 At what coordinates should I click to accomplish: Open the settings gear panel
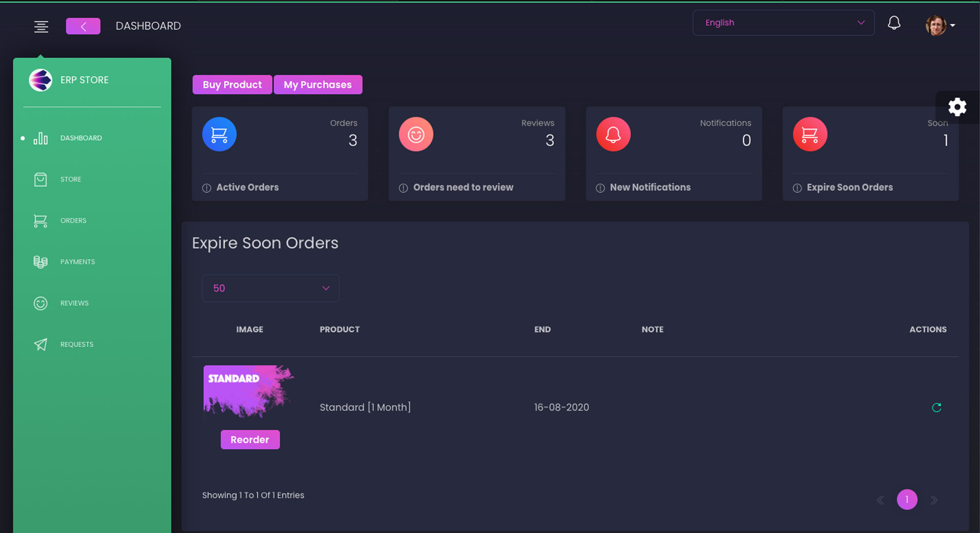957,107
